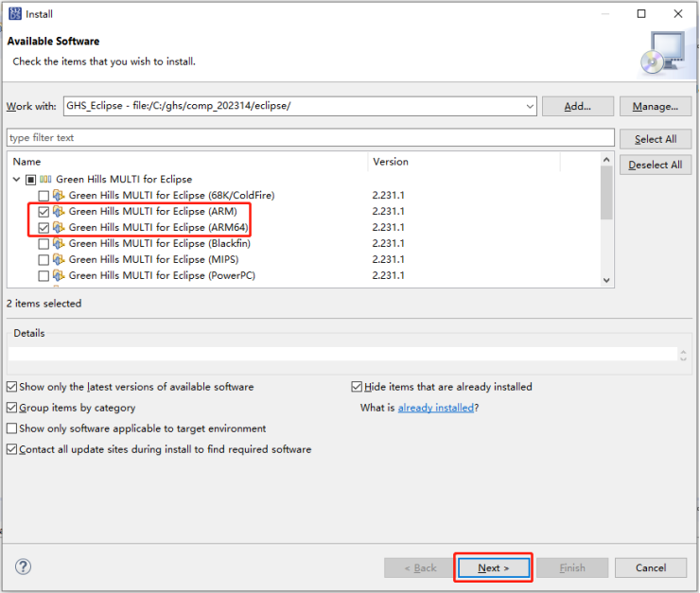Click the ARM feature plugin icon

click(59, 211)
